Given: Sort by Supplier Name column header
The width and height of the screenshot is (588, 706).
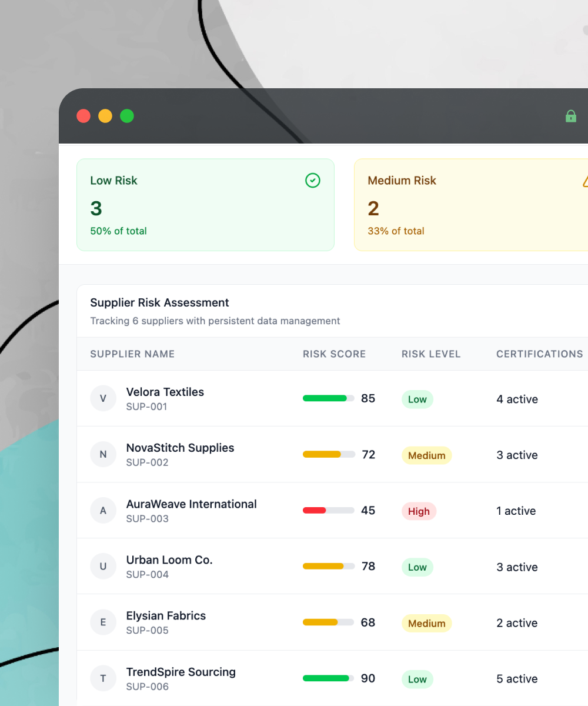Looking at the screenshot, I should tap(132, 354).
